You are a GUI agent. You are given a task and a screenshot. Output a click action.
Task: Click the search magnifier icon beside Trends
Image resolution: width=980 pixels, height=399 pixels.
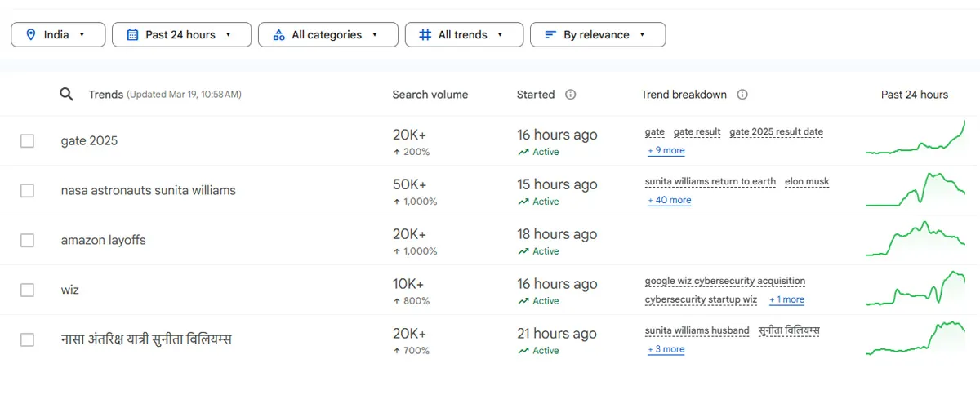67,95
